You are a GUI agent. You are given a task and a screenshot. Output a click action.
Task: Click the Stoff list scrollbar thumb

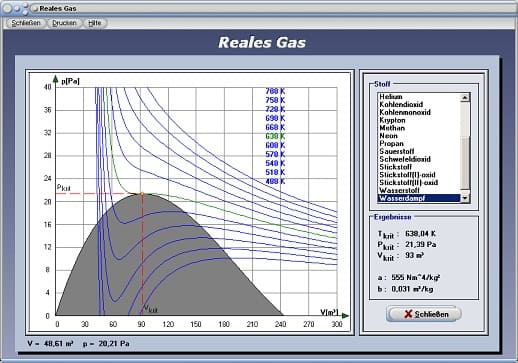tap(465, 163)
